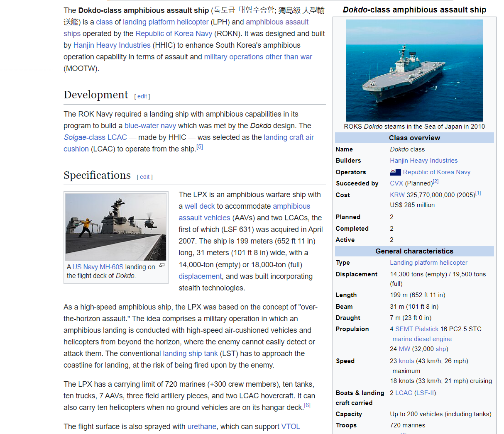Image resolution: width=504 pixels, height=434 pixels.
Task: Click the 'shp' unit link in Propulsion
Action: pos(441,349)
